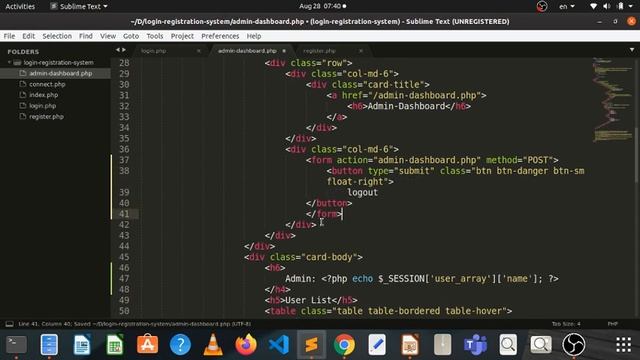Open the image viewer magnifier icon in the dock
640x360 pixels.
point(541,345)
